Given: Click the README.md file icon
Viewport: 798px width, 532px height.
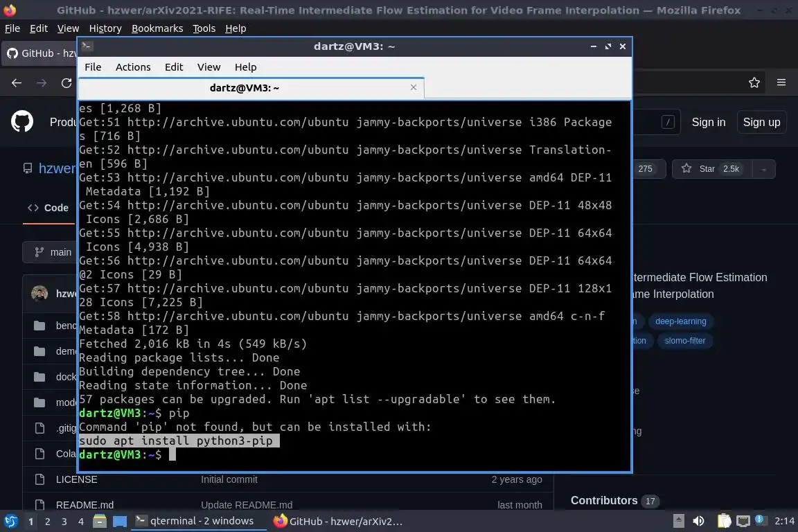Looking at the screenshot, I should tap(39, 505).
